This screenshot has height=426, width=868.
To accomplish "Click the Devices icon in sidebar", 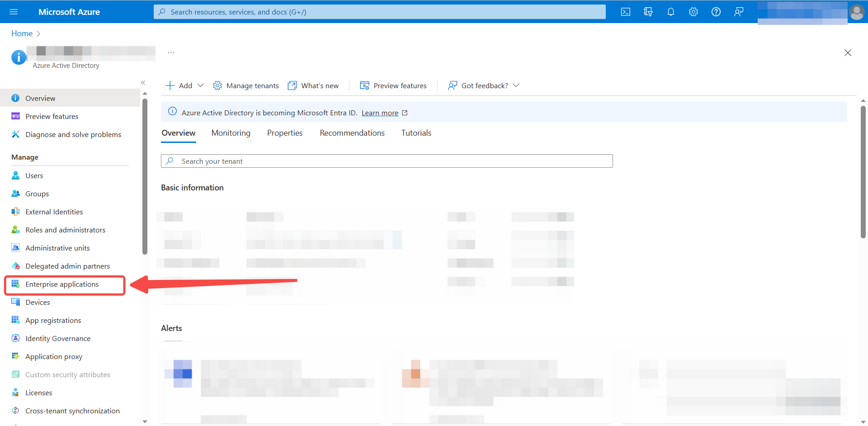I will 16,302.
